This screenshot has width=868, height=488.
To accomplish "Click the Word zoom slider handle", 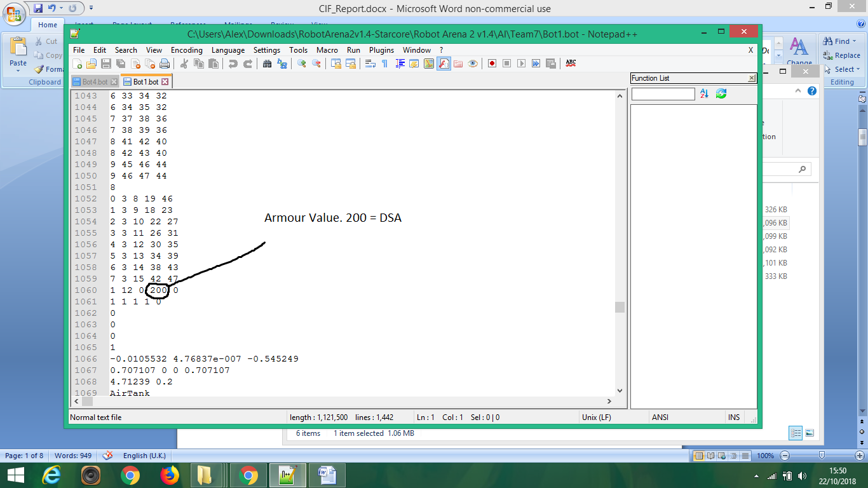I will coord(822,456).
